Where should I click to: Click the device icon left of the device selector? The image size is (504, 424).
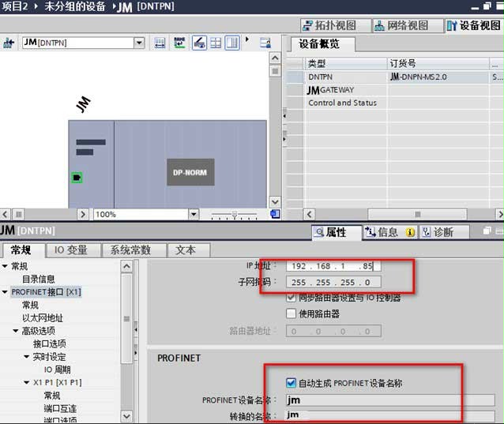[x=9, y=43]
